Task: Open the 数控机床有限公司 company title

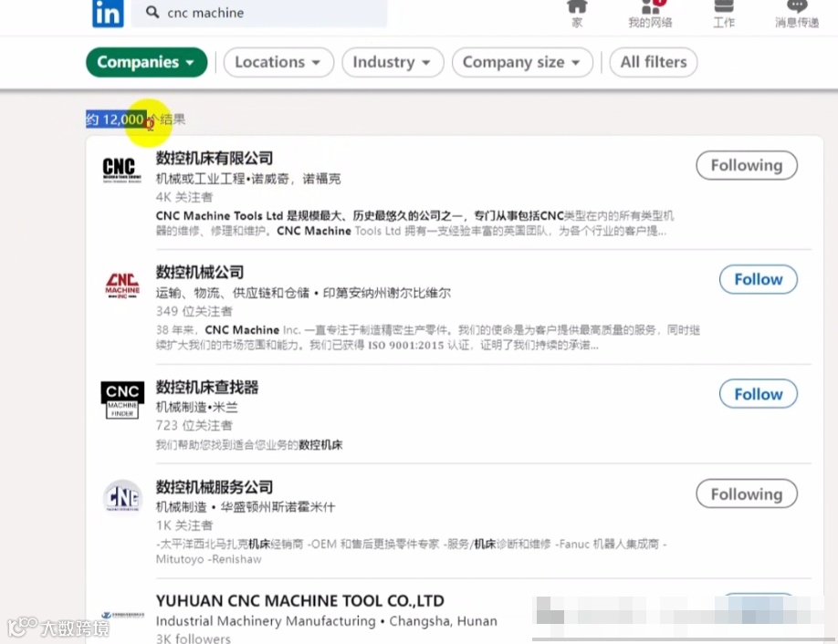Action: [215, 158]
